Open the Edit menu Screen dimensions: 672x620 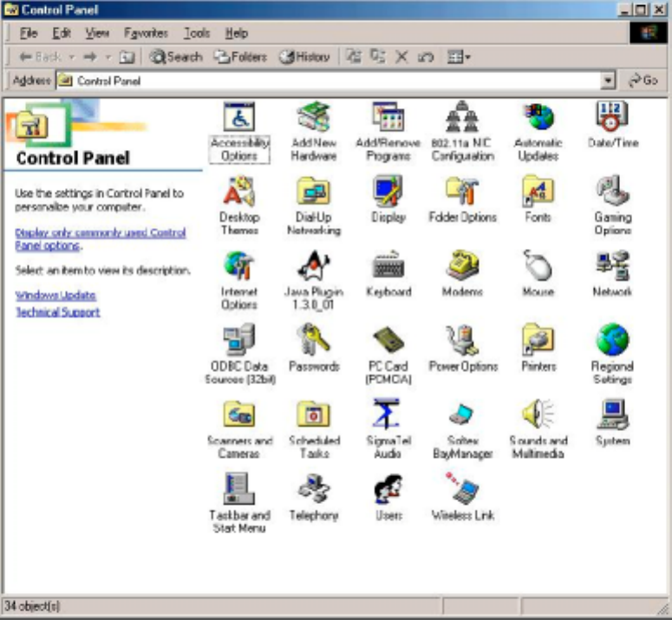tap(62, 33)
